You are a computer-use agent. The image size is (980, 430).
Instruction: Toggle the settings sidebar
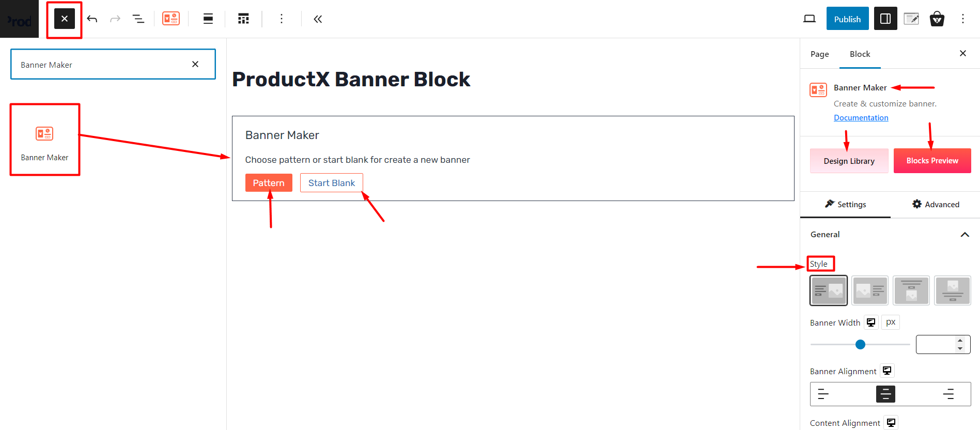pos(885,19)
